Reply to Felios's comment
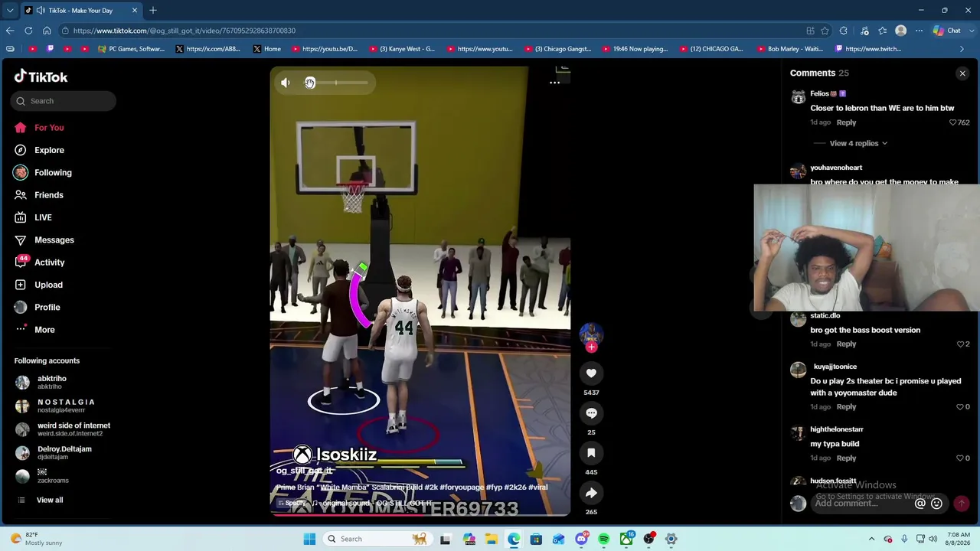This screenshot has height=551, width=980. tap(846, 122)
